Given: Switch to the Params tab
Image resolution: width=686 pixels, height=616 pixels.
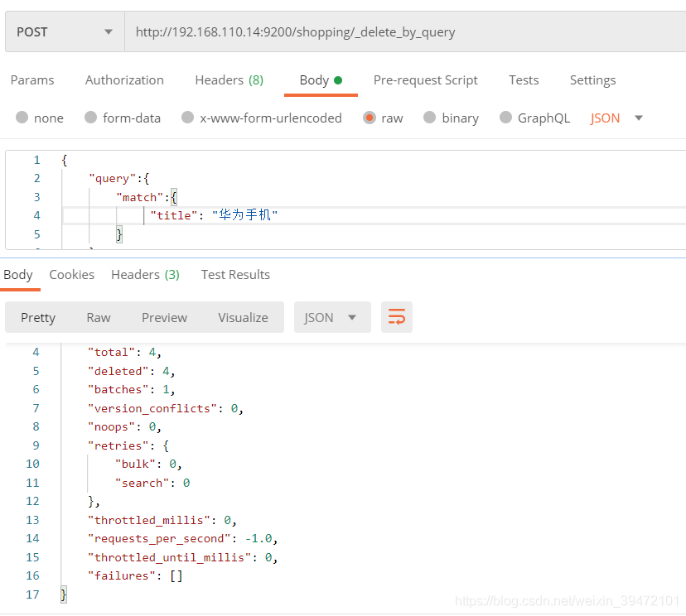Looking at the screenshot, I should [x=32, y=80].
